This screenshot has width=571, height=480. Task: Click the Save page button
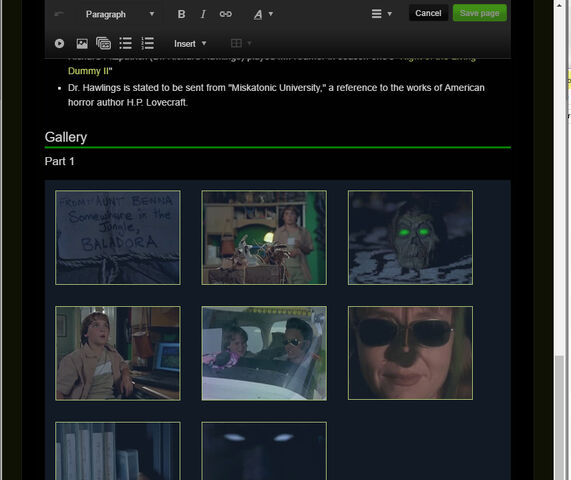tap(480, 13)
